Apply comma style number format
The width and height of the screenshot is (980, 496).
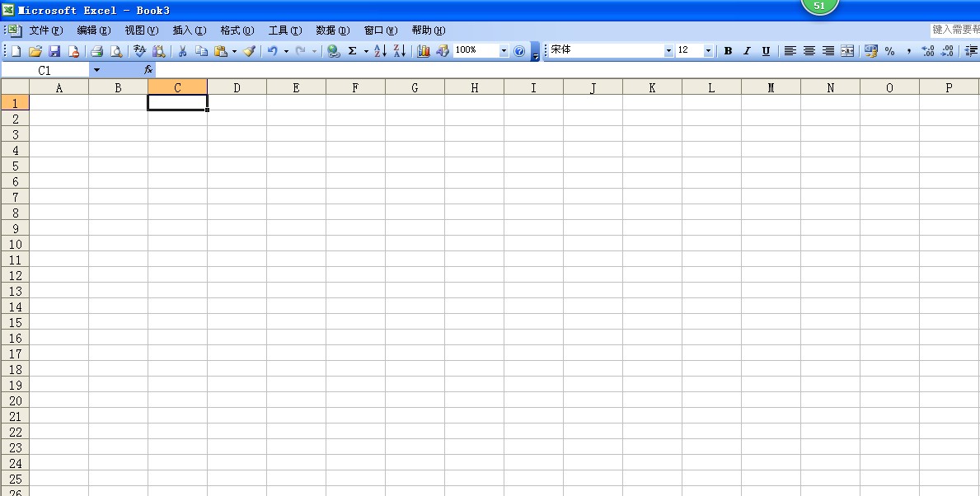click(909, 51)
